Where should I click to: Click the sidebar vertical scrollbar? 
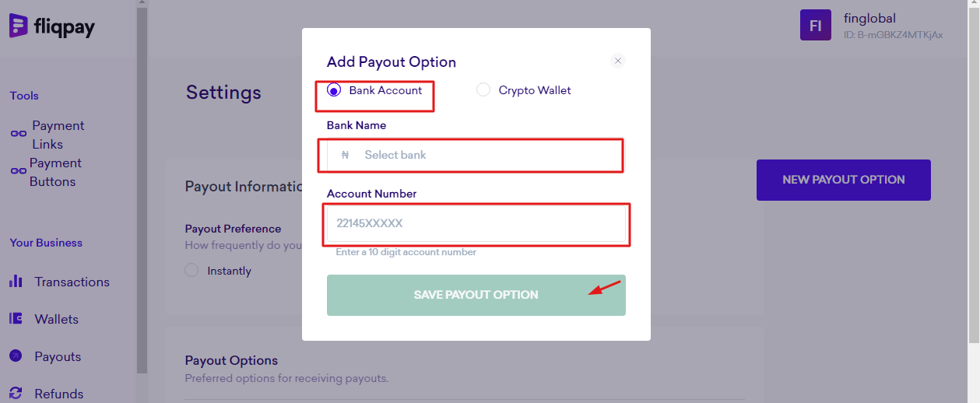click(x=142, y=187)
